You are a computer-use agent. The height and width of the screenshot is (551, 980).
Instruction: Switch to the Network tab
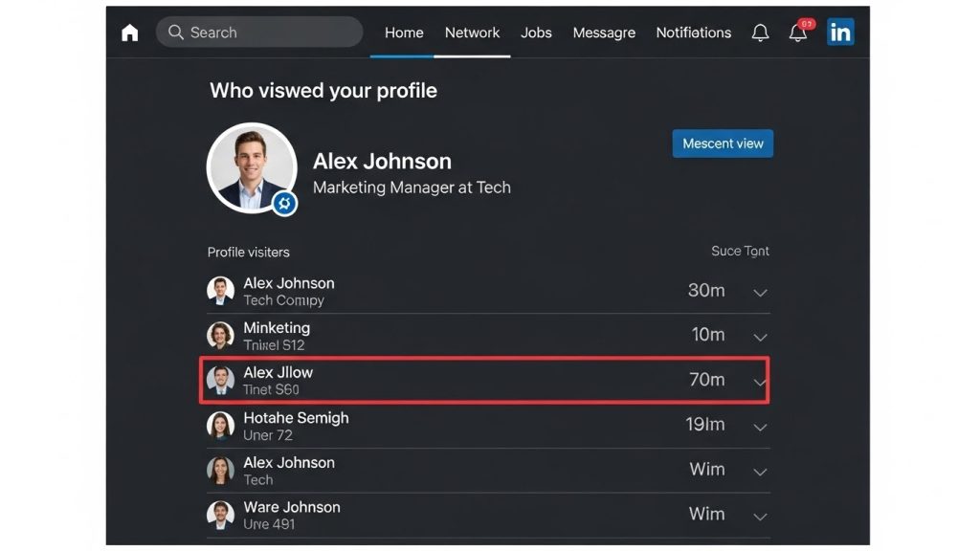(x=472, y=33)
